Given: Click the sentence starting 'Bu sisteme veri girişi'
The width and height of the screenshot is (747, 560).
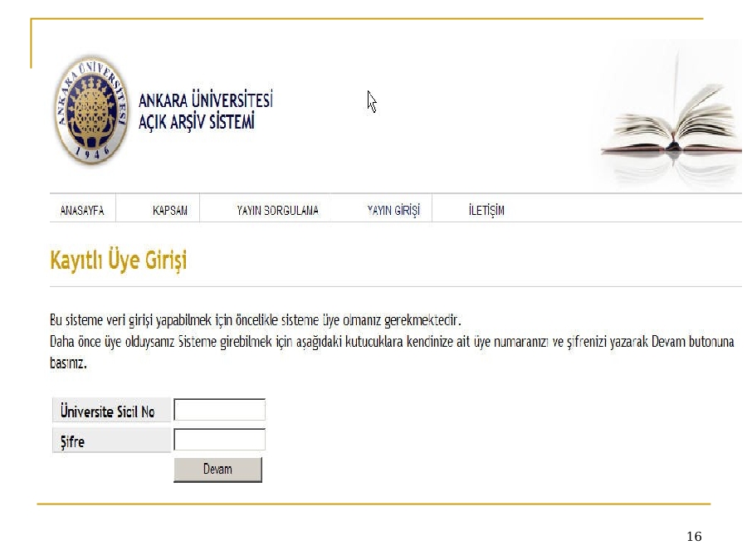Looking at the screenshot, I should 256,320.
